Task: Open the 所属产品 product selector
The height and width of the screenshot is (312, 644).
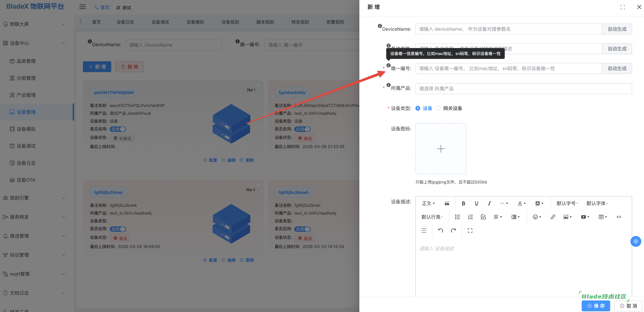Action: tap(523, 89)
